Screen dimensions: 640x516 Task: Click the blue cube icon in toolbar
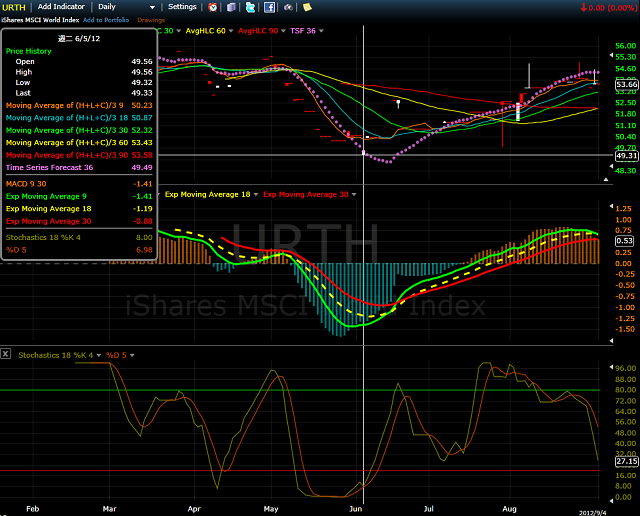tap(232, 7)
